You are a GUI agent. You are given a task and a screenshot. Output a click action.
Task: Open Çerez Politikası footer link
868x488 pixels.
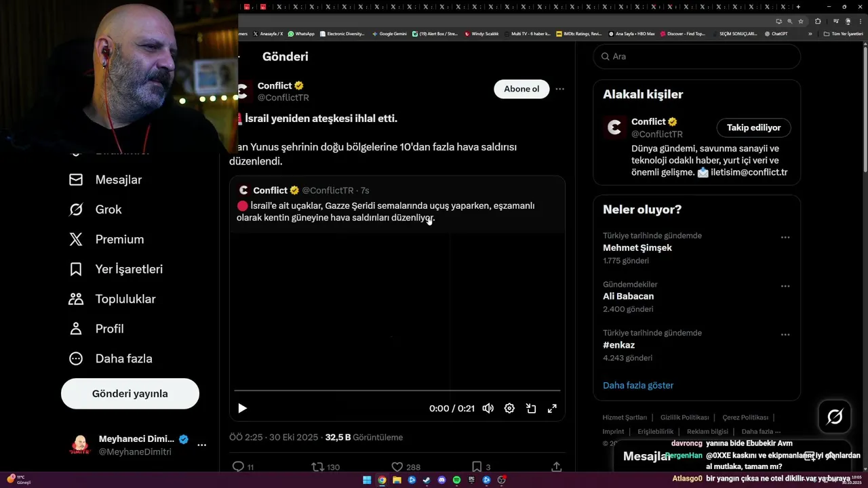745,418
